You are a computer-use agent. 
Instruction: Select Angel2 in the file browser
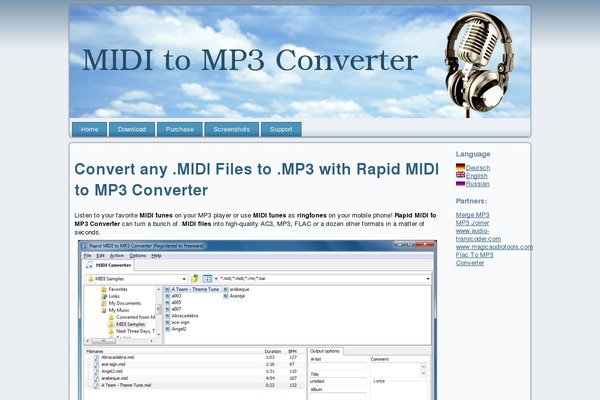(179, 329)
